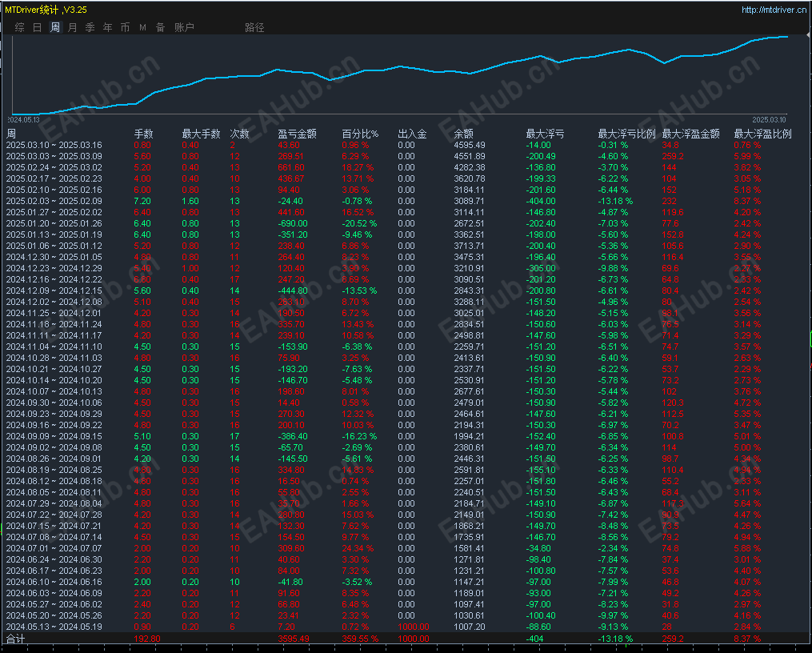Click the 合计 totals row label
Screen dimensions: 812x653
[16, 639]
